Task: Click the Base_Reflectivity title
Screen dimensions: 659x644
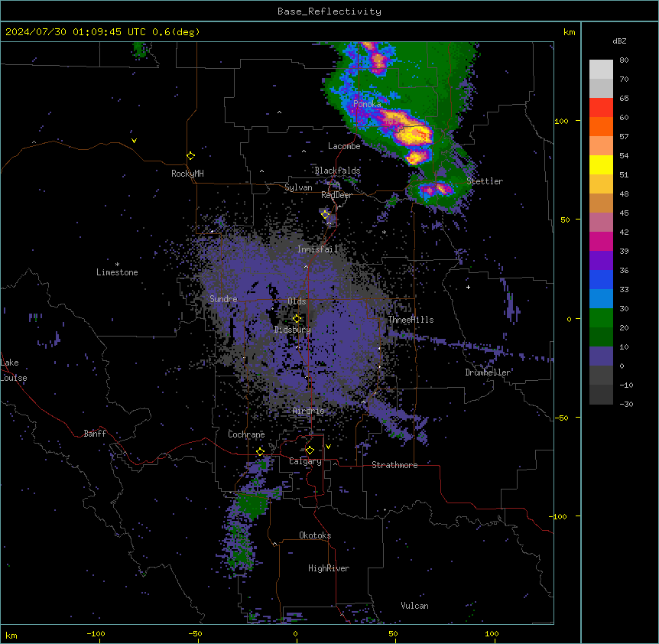Action: point(329,11)
